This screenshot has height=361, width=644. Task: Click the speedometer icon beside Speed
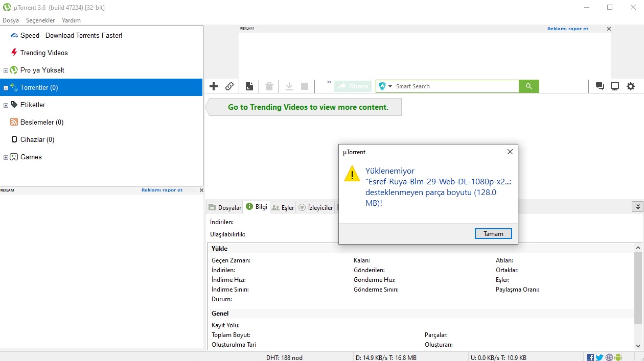14,35
